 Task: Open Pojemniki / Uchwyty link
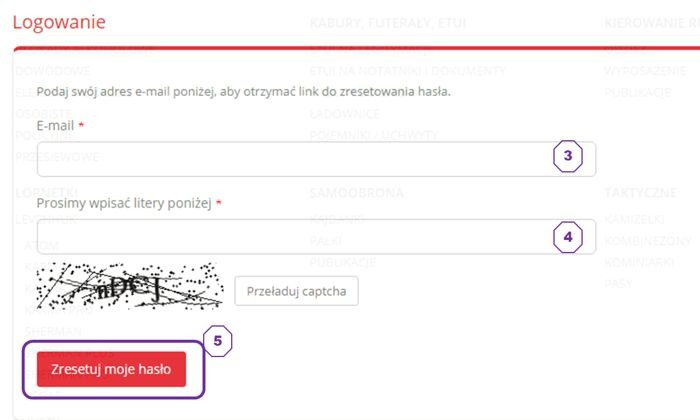tap(374, 135)
